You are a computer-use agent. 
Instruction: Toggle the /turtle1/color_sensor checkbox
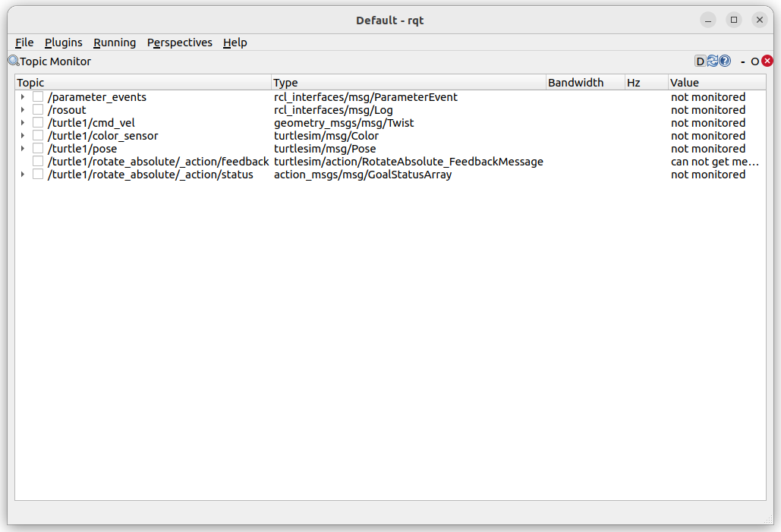pos(38,136)
